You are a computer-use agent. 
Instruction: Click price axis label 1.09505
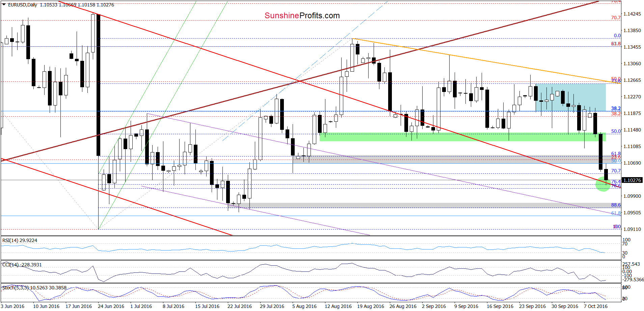[x=632, y=213]
